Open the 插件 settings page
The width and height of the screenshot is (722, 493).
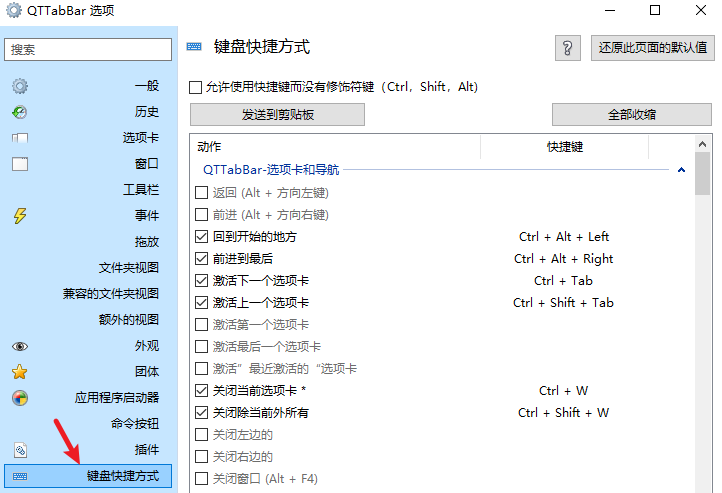(x=147, y=450)
